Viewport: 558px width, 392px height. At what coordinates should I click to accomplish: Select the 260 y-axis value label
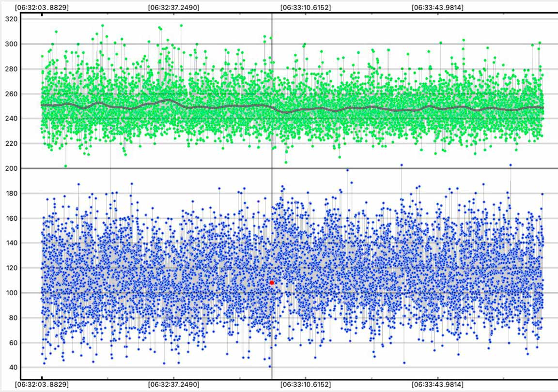click(11, 94)
